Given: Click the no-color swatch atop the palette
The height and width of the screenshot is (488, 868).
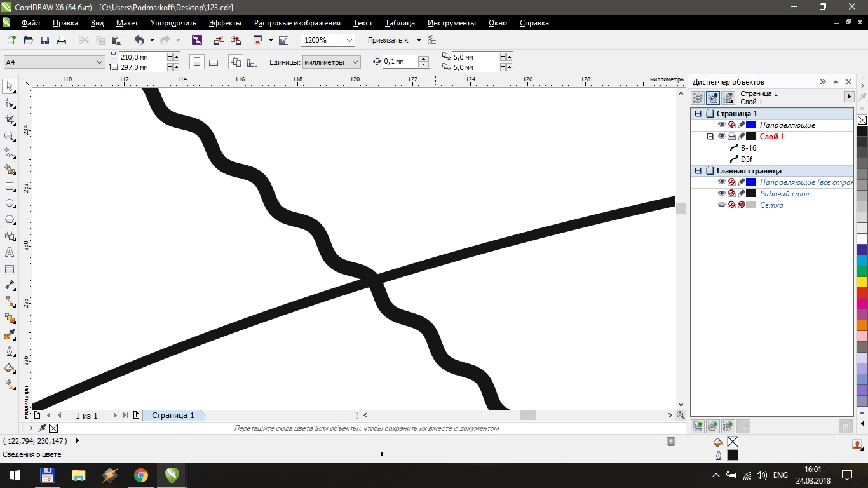Looking at the screenshot, I should point(862,119).
